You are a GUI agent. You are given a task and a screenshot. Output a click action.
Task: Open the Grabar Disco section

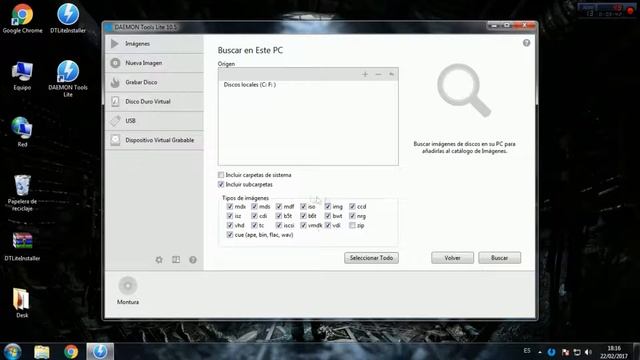coord(154,82)
